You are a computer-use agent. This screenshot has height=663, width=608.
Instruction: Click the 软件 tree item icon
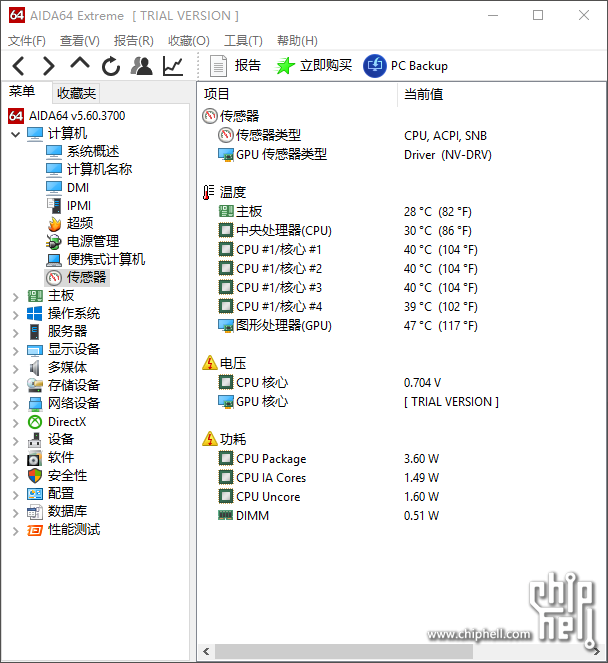pyautogui.click(x=35, y=458)
